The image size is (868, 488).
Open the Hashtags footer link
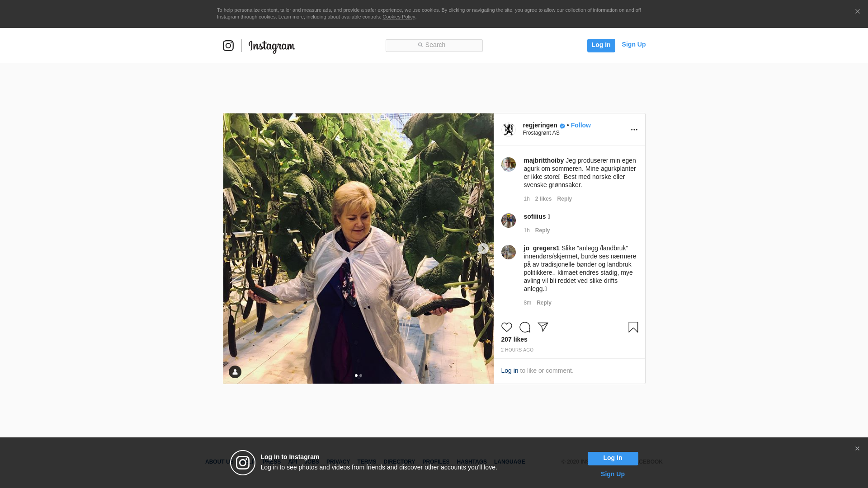472,462
